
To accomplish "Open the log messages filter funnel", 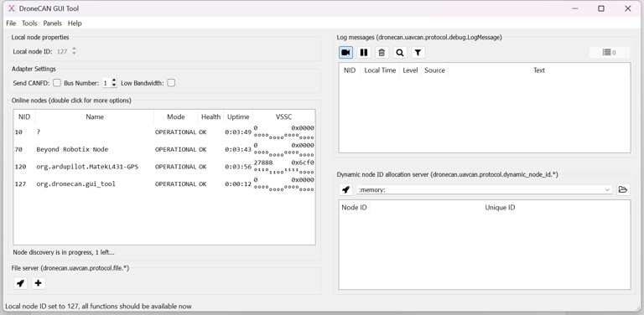I will (x=418, y=53).
